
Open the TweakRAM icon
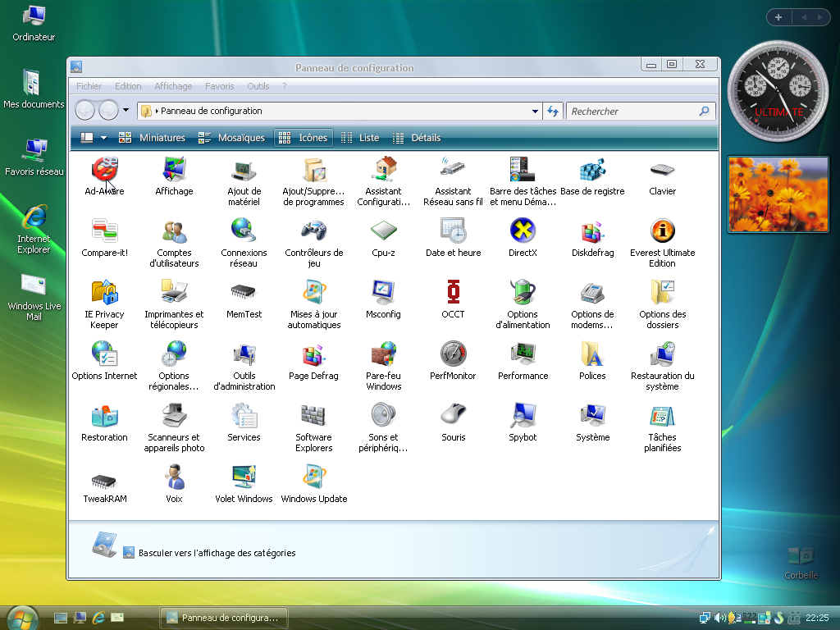click(104, 481)
